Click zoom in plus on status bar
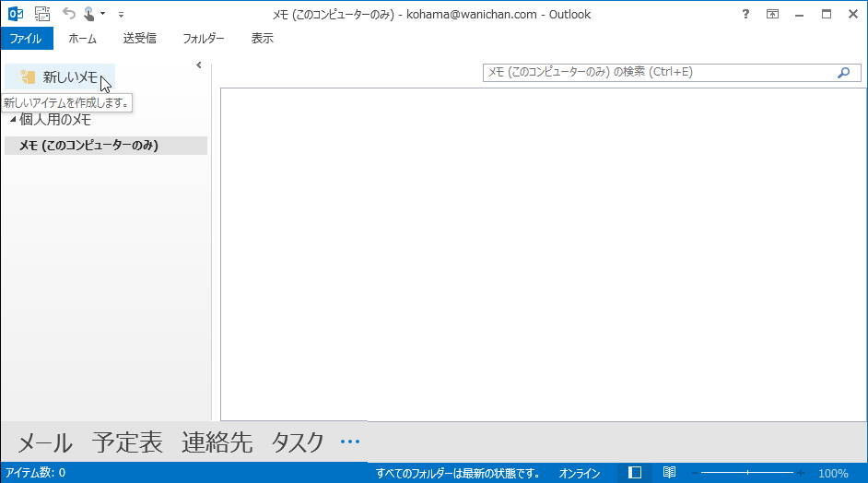Image resolution: width=868 pixels, height=483 pixels. coord(801,473)
